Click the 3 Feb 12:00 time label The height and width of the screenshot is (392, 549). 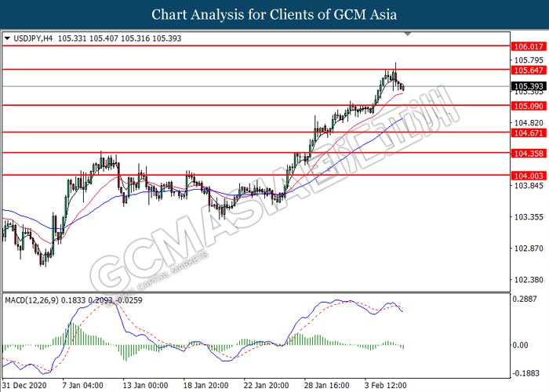coord(386,386)
